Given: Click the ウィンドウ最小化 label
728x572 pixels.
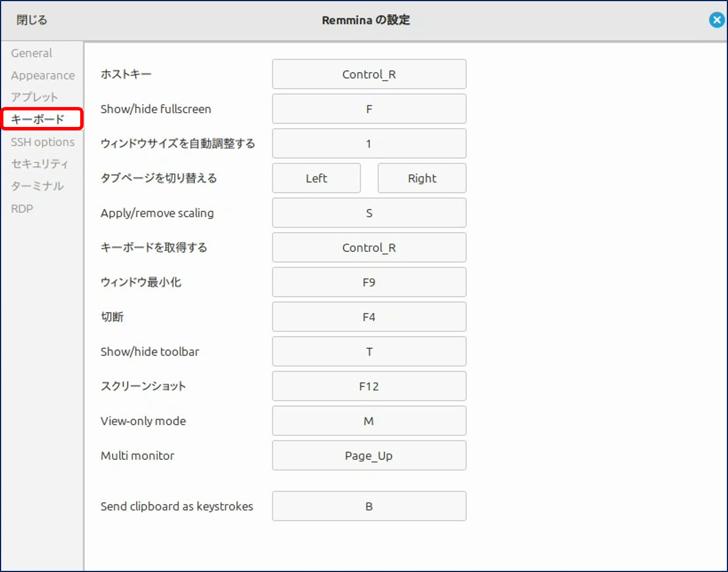Looking at the screenshot, I should click(141, 282).
